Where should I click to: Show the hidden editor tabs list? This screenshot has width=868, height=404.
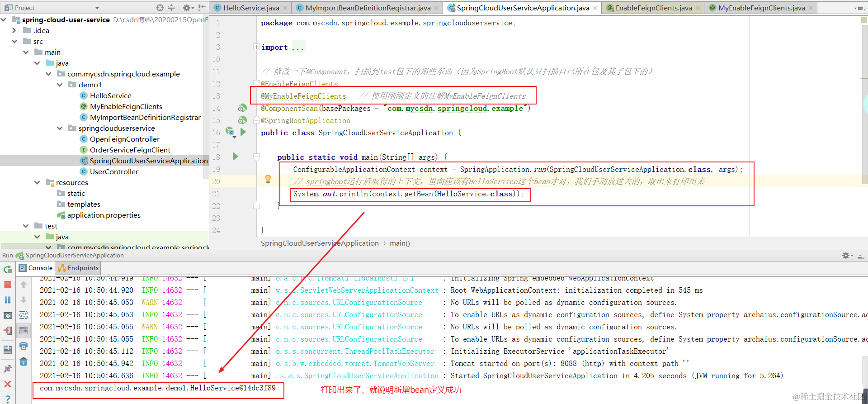tap(860, 8)
